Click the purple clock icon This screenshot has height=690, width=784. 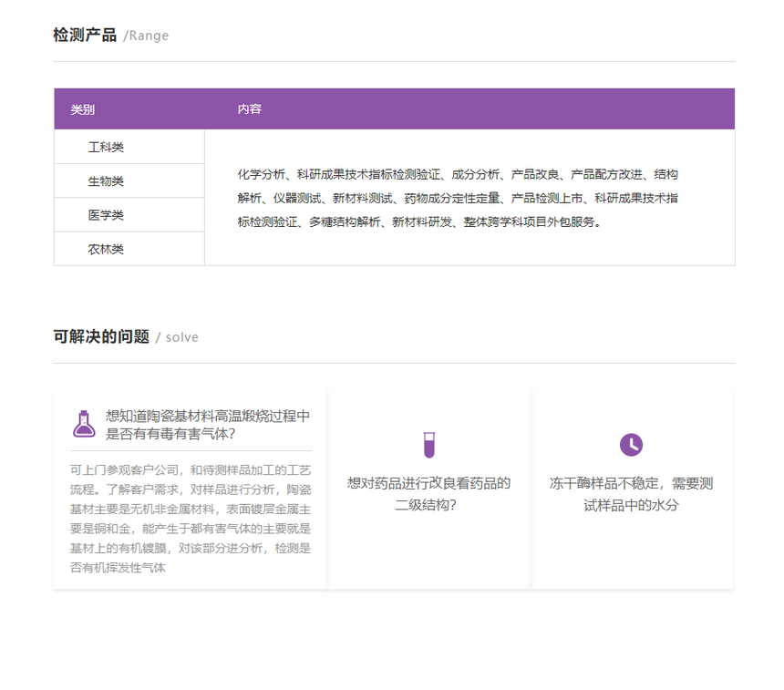(631, 445)
